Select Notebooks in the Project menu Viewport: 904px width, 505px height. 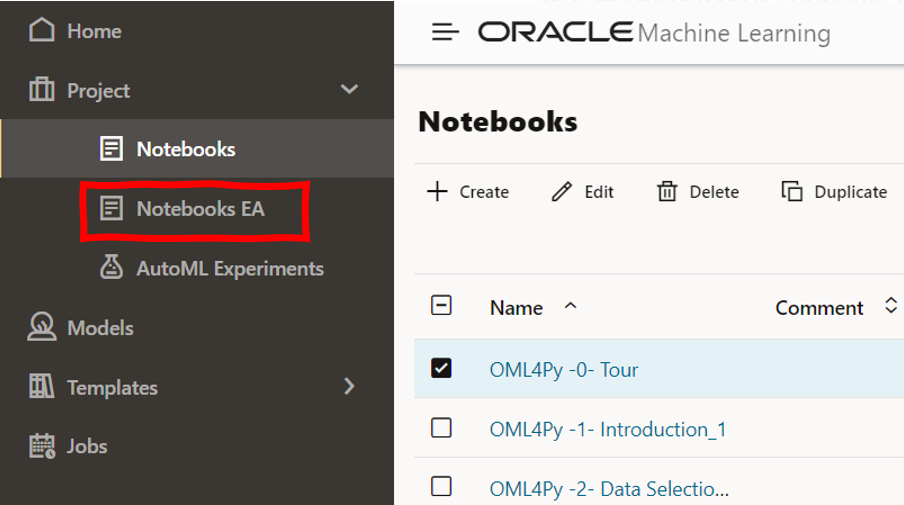186,150
